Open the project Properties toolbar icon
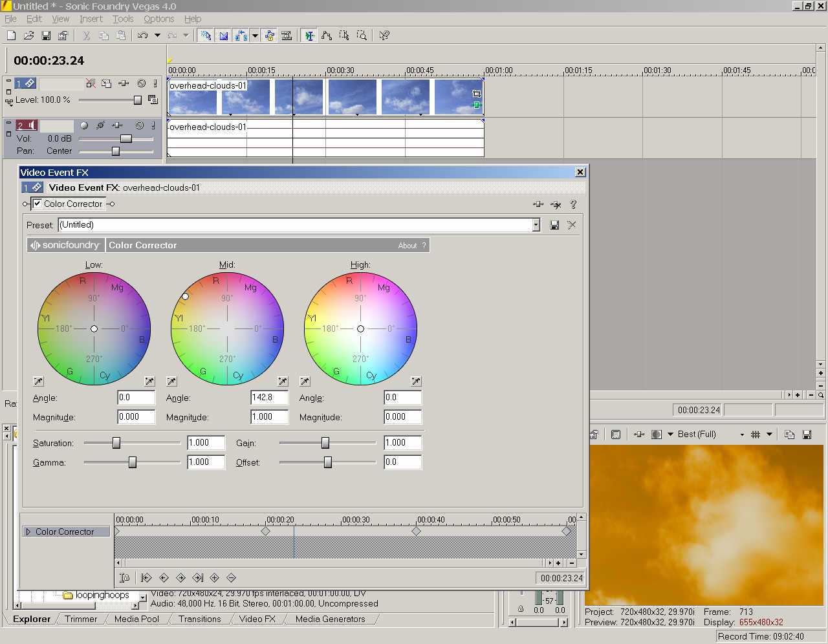The height and width of the screenshot is (644, 828). coord(63,36)
